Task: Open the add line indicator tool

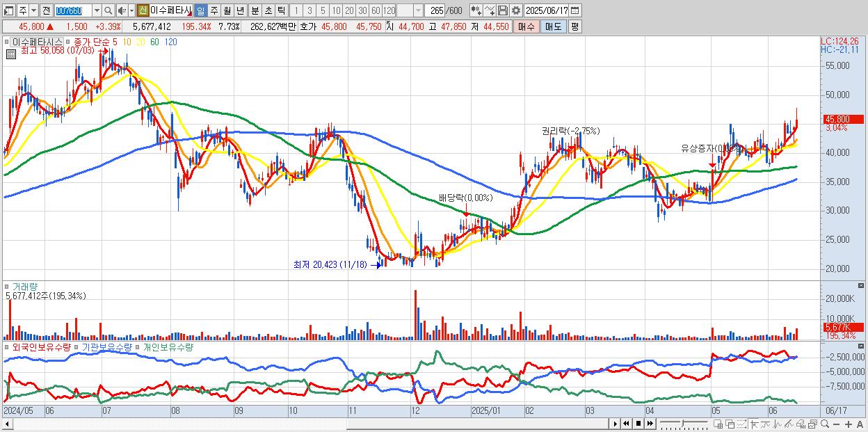Action: pyautogui.click(x=490, y=10)
